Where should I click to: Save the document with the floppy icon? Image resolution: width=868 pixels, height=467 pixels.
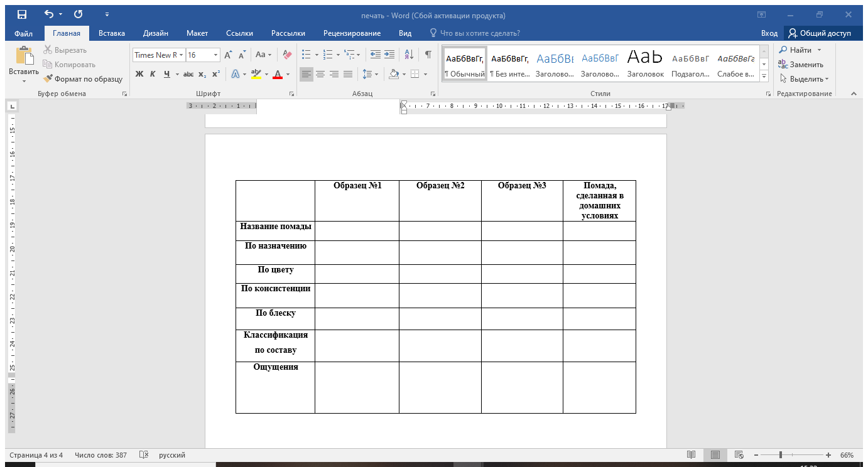point(22,15)
